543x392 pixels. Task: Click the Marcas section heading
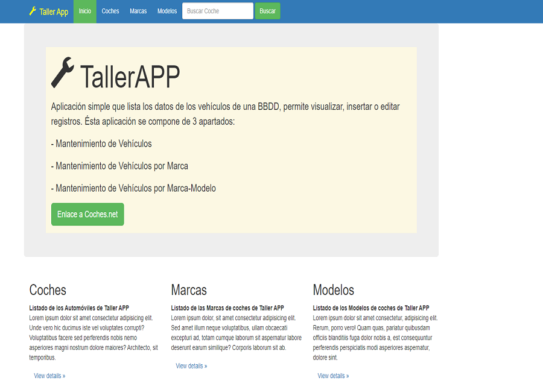pos(189,290)
